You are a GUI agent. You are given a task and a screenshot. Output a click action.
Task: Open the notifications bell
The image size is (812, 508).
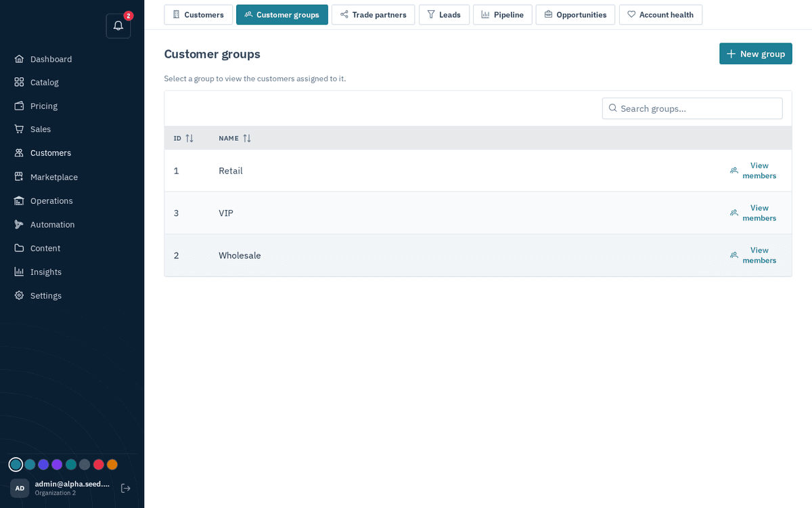(x=118, y=26)
